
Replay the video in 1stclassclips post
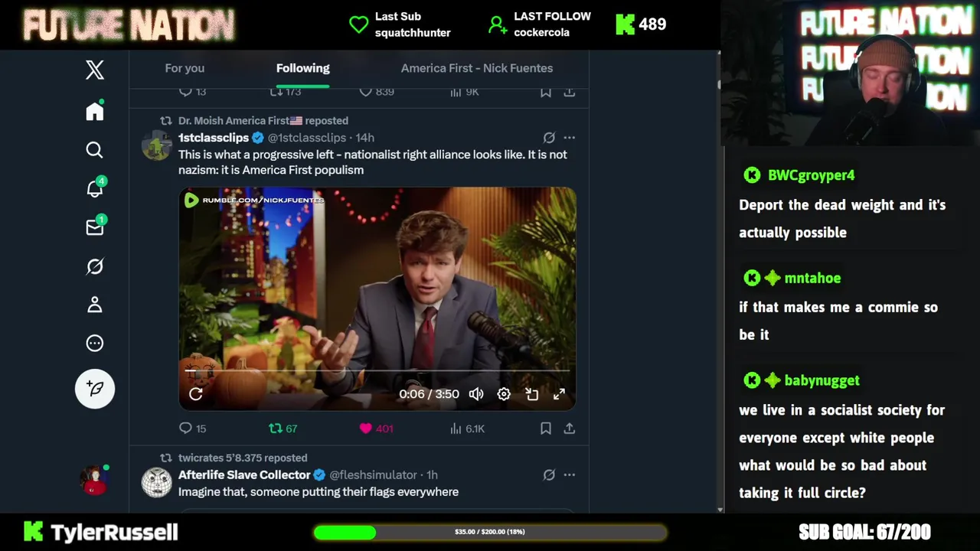(196, 394)
